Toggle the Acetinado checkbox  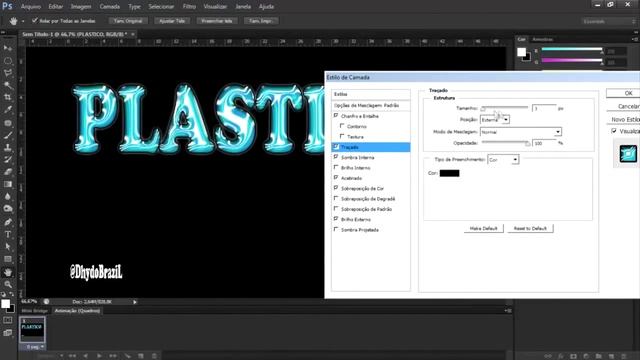point(336,178)
